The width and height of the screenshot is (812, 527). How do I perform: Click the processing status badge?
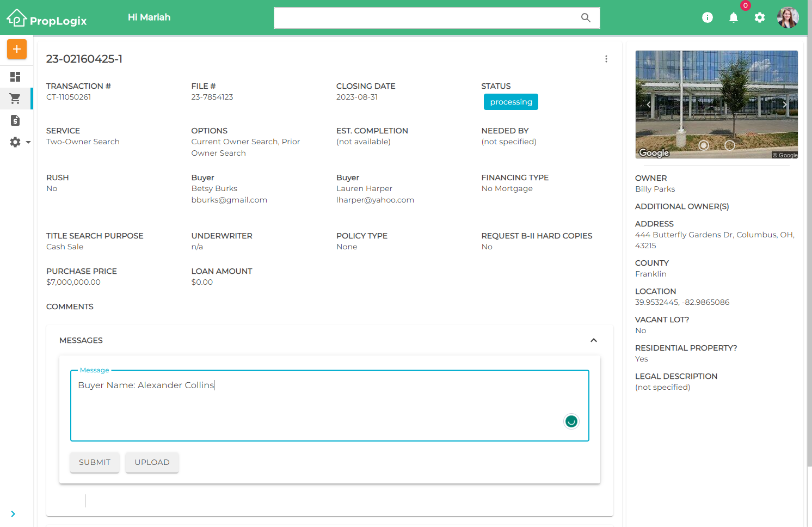(511, 102)
